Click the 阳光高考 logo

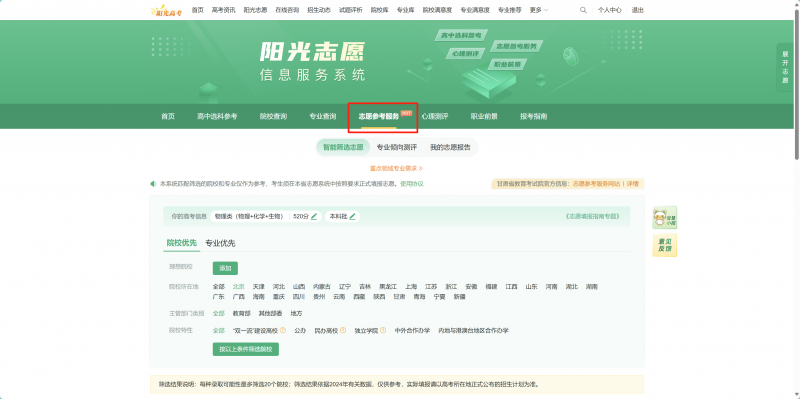click(x=167, y=10)
